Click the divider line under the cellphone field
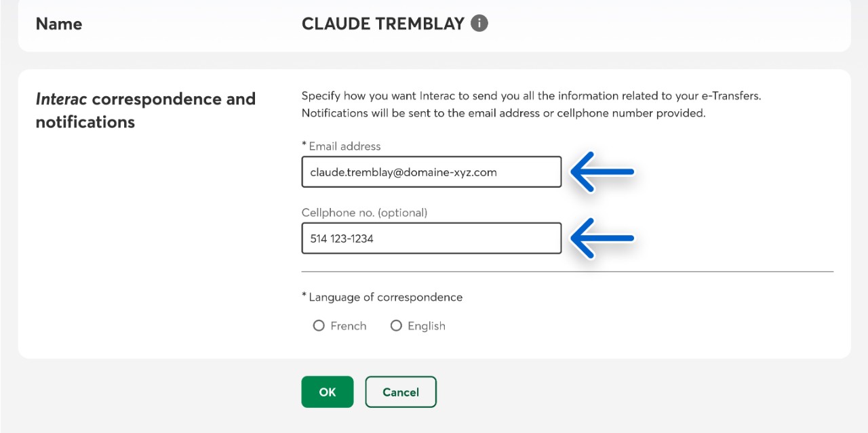This screenshot has width=868, height=433. [x=567, y=272]
